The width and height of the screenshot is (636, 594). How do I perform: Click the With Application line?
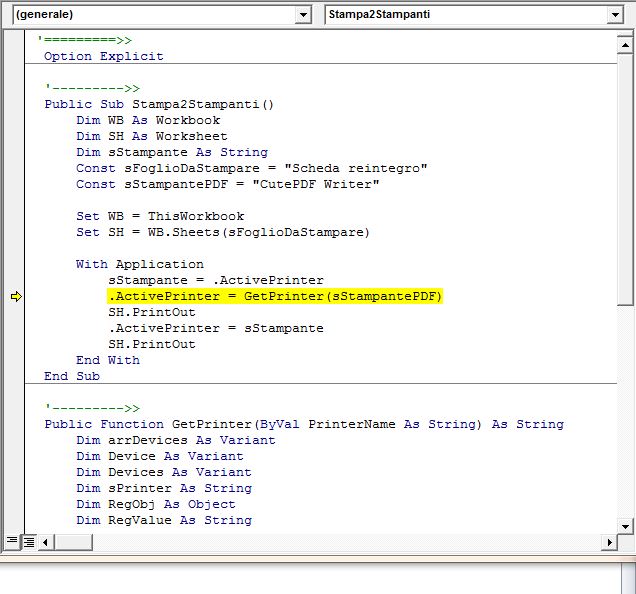pos(140,265)
